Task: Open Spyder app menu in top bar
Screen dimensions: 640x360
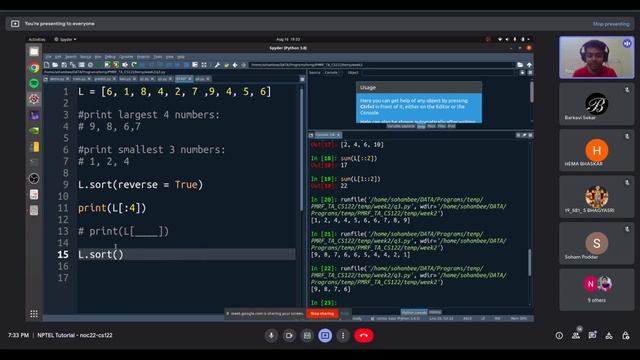Action: [65, 40]
